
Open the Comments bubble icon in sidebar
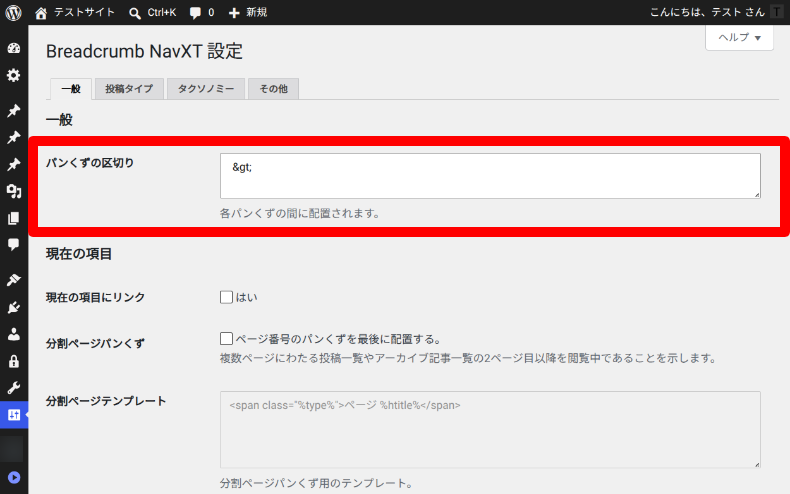[x=14, y=245]
